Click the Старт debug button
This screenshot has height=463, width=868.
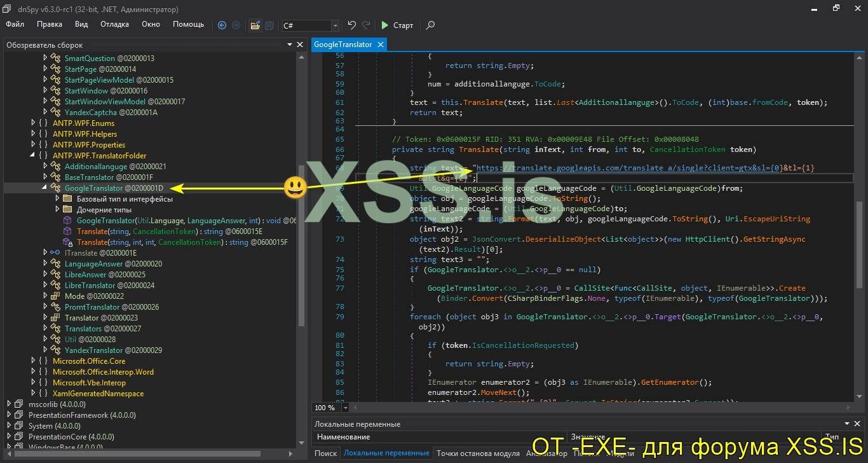click(397, 25)
